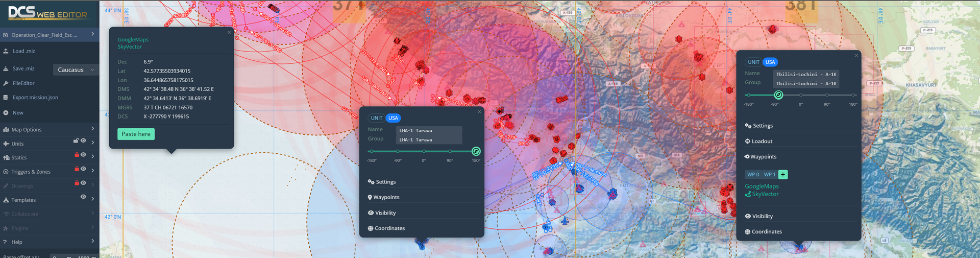Toggle visibility eye for Triggers & Zones
Viewport: 980px width, 258px height.
point(83,169)
